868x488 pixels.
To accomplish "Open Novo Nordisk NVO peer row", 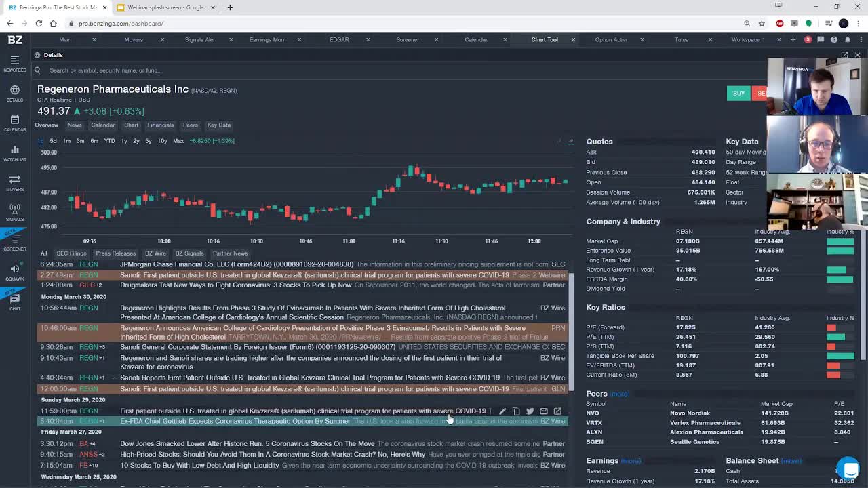I will point(720,413).
